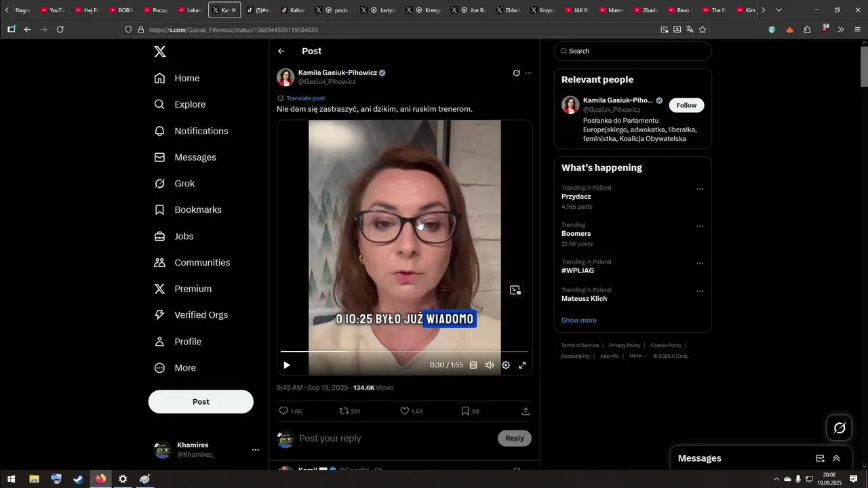Click Translate post link
Screen dimensions: 868x488
[x=305, y=98]
